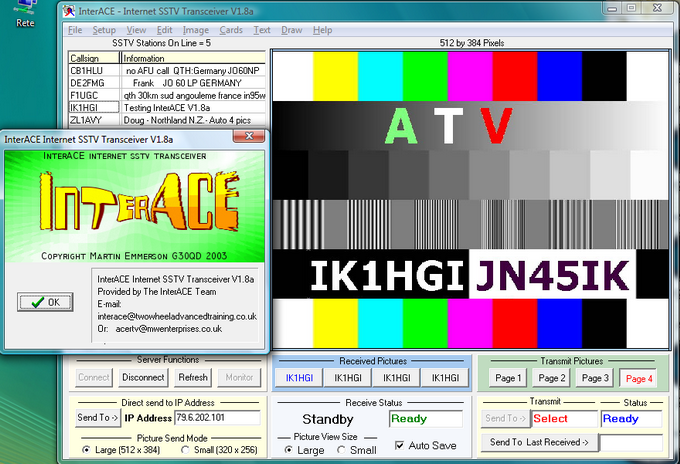
Task: Select Large picture view size
Action: click(x=304, y=450)
